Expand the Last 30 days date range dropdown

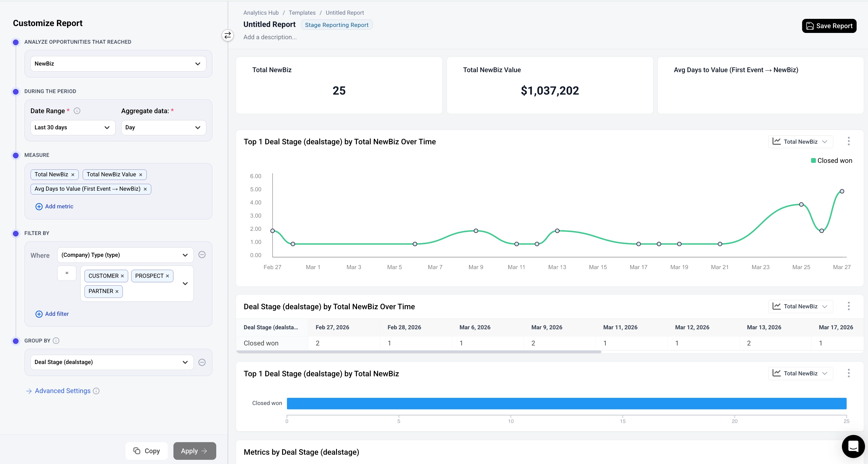pos(72,127)
